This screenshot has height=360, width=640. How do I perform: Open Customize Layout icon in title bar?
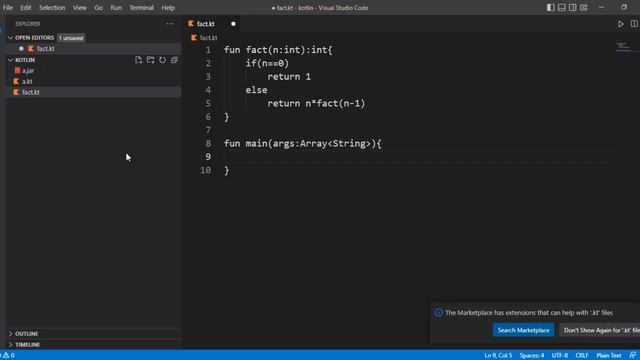(584, 7)
